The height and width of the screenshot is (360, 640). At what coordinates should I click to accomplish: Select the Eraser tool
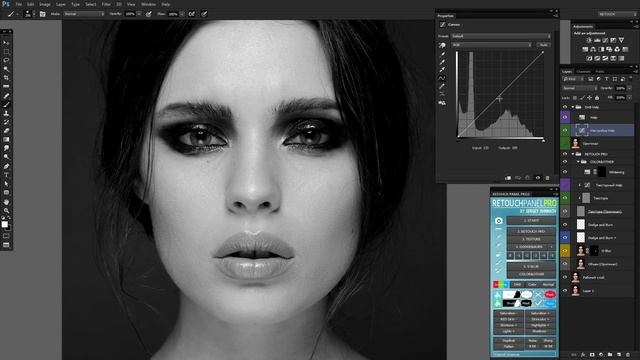[x=6, y=130]
